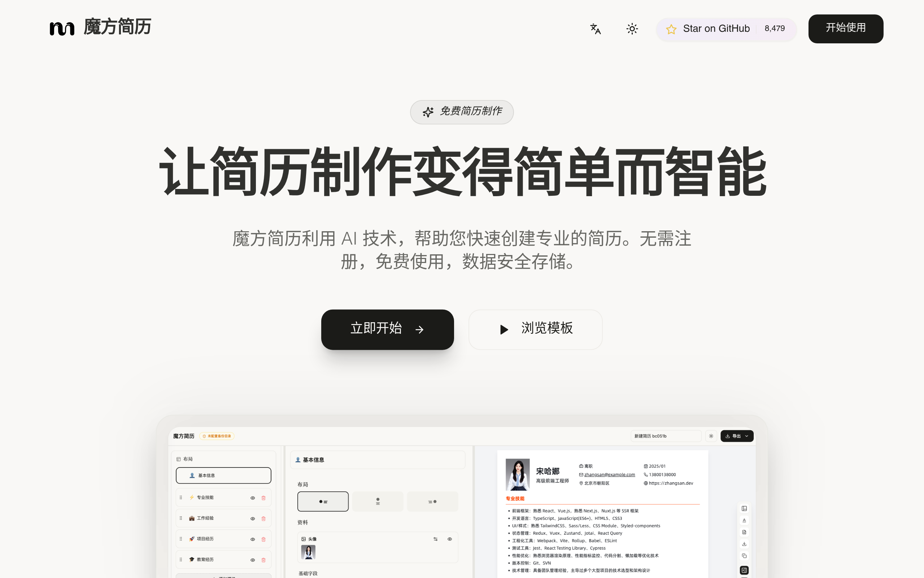Choose the avatar-right layout option
This screenshot has width=924, height=578.
coord(432,501)
